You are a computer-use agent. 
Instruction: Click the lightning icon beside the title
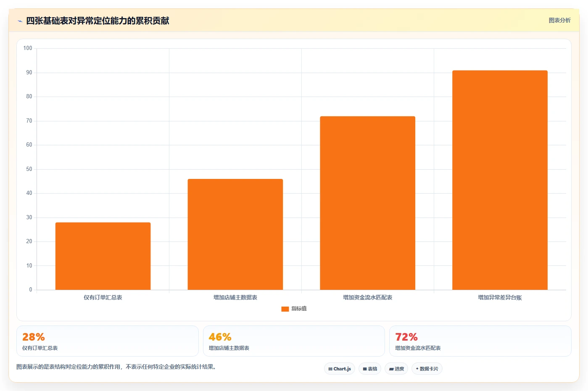tap(20, 21)
